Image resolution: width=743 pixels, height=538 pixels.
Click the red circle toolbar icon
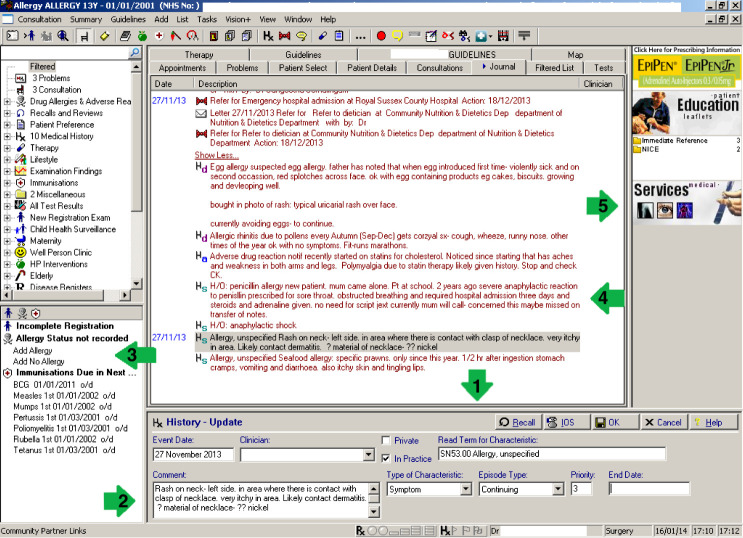coord(381,36)
